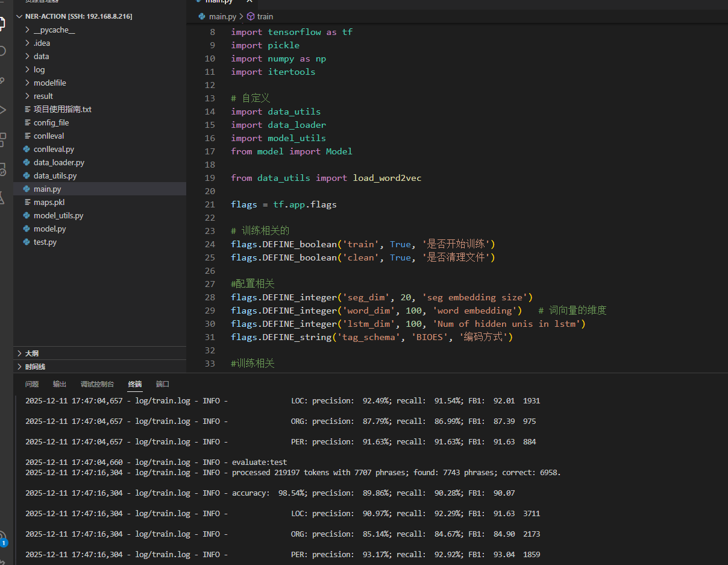The width and height of the screenshot is (728, 565).
Task: Switch to the 调试控制台 panel tab
Action: 97,384
